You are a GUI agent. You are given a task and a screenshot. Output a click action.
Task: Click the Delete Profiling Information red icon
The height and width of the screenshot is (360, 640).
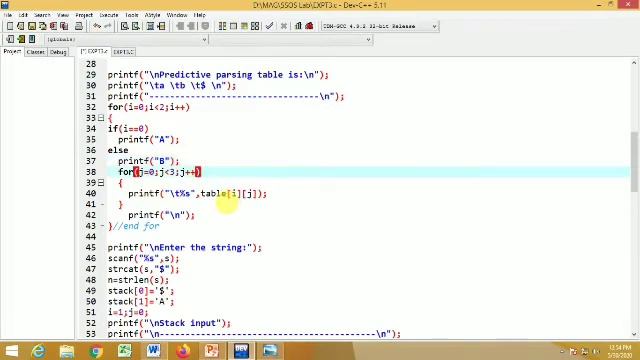click(x=309, y=26)
